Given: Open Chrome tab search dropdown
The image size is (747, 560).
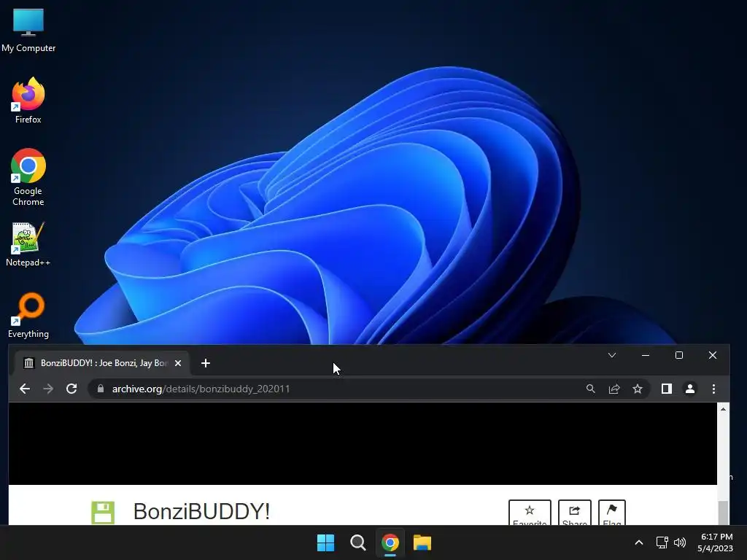Looking at the screenshot, I should pyautogui.click(x=612, y=355).
